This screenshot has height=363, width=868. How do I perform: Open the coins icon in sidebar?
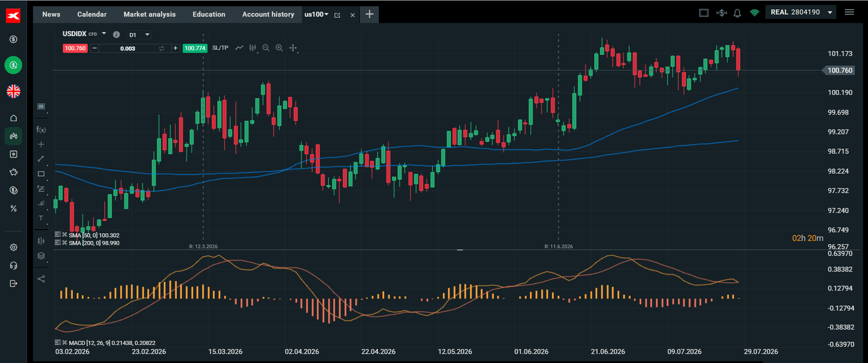(14, 190)
